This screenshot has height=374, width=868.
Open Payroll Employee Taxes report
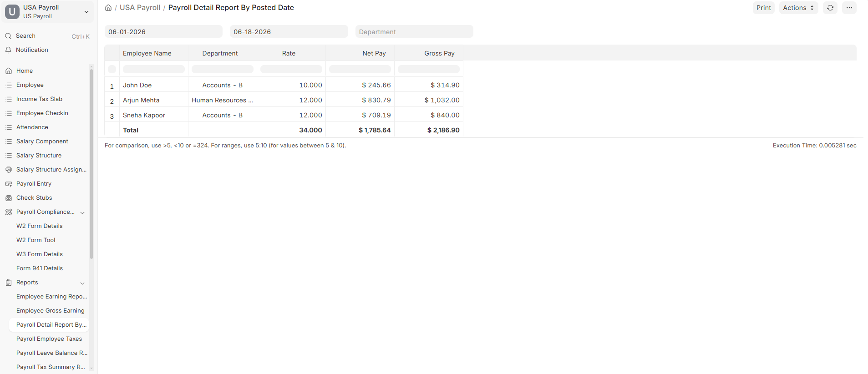(49, 339)
